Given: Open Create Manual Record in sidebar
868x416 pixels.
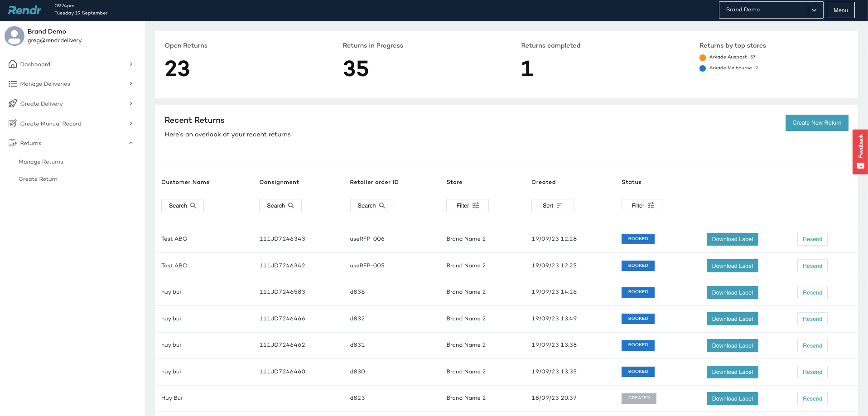Looking at the screenshot, I should pos(71,123).
